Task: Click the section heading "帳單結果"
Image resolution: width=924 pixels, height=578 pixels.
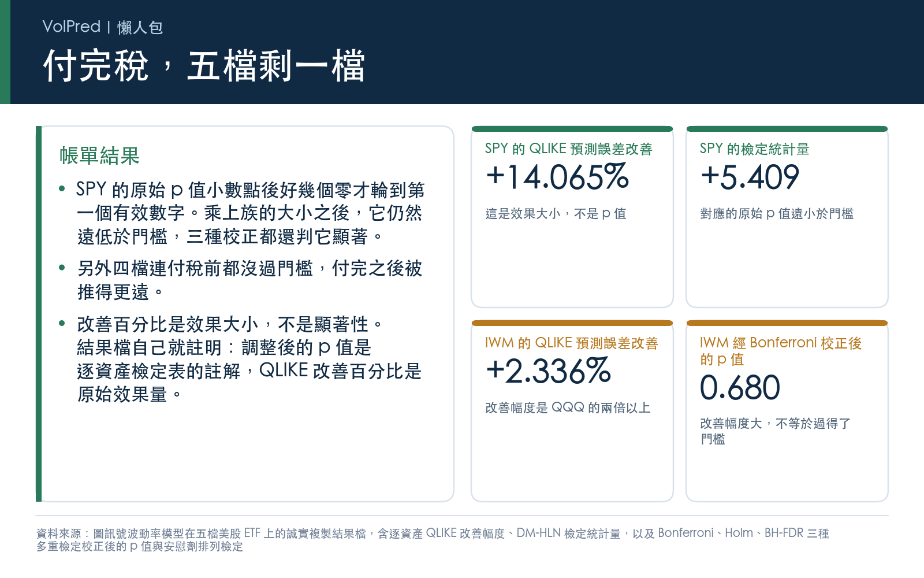Action: (99, 155)
